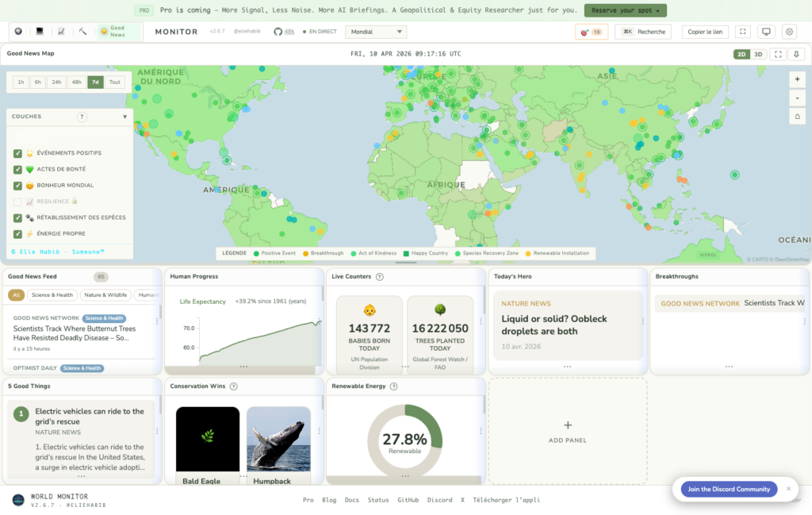Click help icon beside Live Counters
This screenshot has width=812, height=515.
(x=380, y=277)
